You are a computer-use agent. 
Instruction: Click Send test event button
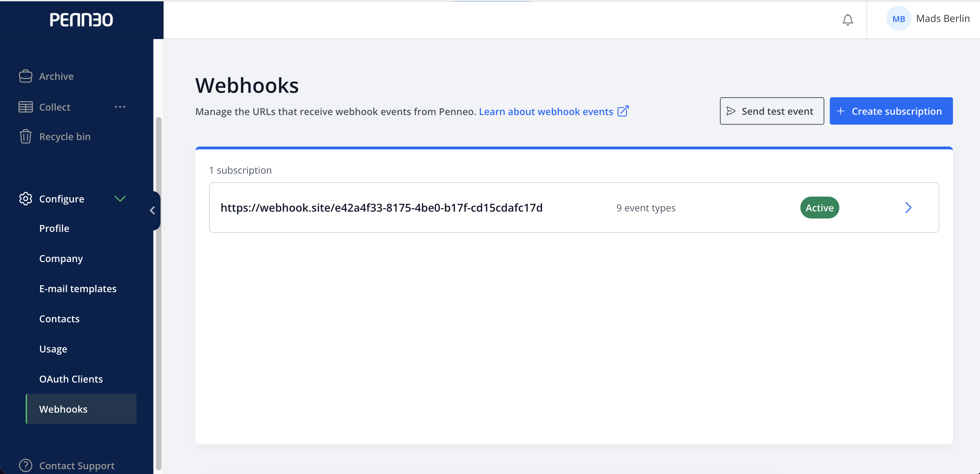click(772, 111)
